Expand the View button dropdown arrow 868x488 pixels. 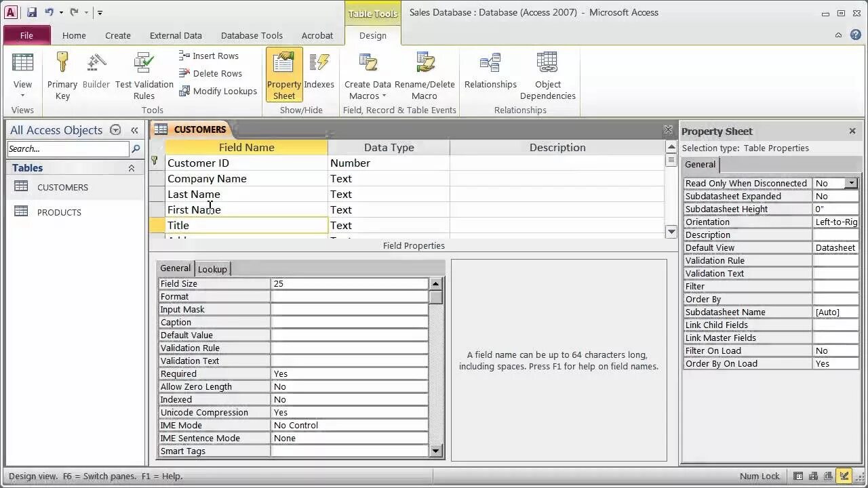(22, 96)
